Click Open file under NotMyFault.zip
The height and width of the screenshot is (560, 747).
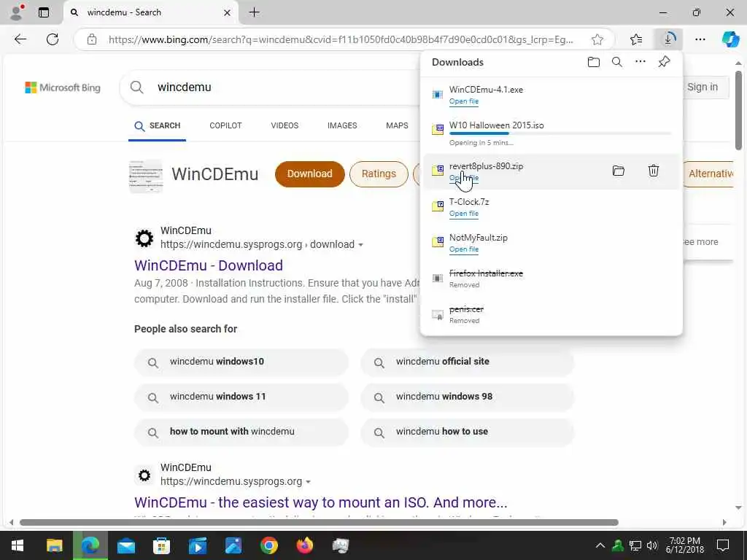(463, 249)
